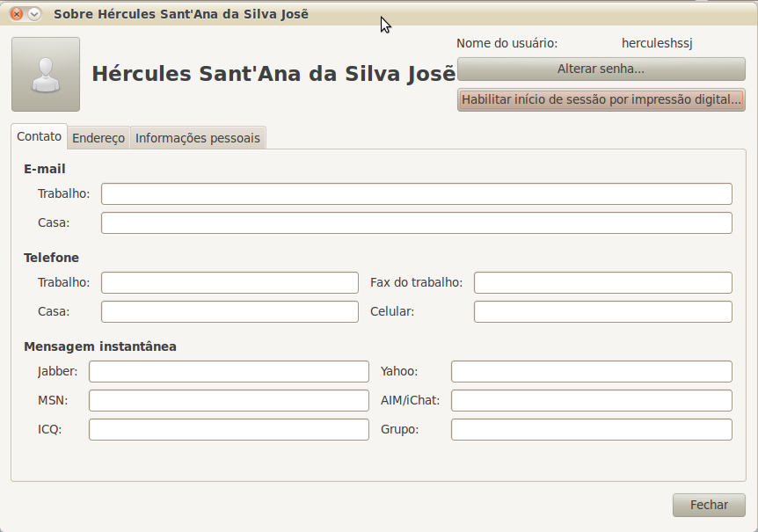Click the Mensagem instantânea section heading

tap(100, 347)
